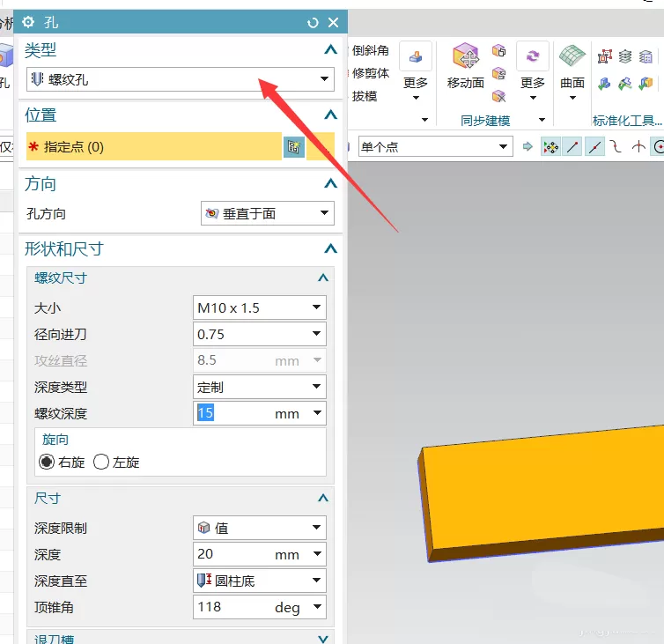Click the middle small icon beside 移动面

pyautogui.click(x=498, y=74)
